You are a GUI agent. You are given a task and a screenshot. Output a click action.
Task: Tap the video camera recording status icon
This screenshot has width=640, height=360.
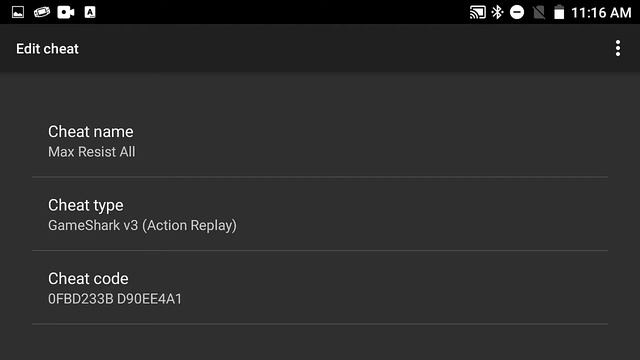[x=66, y=12]
